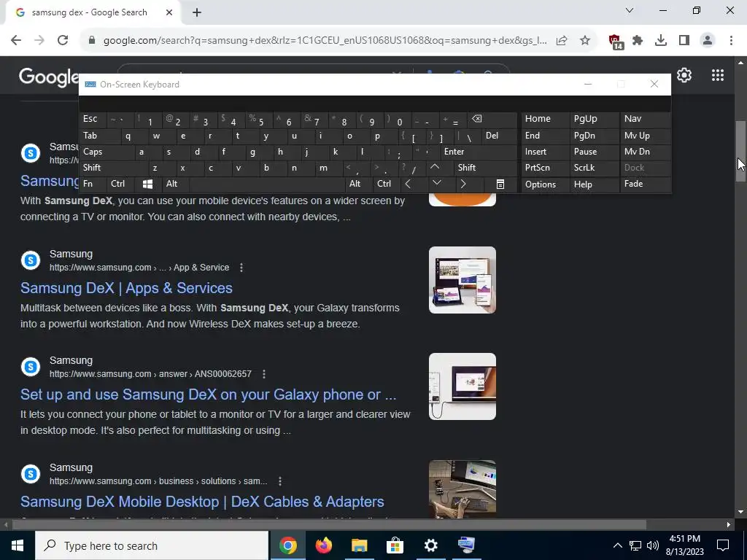Bookmark this tab with the star icon
This screenshot has height=560, width=747.
tap(585, 41)
